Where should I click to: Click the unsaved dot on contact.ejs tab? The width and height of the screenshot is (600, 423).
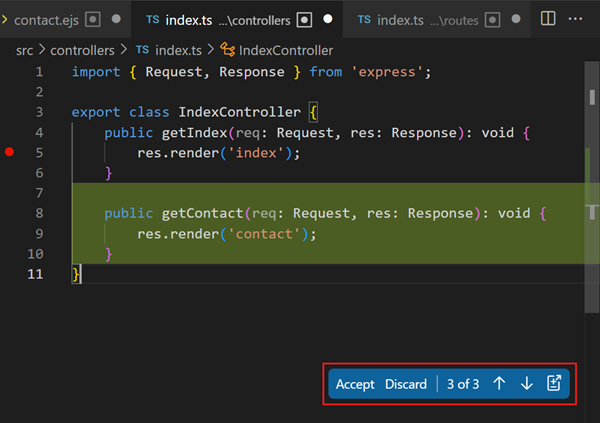pos(117,20)
